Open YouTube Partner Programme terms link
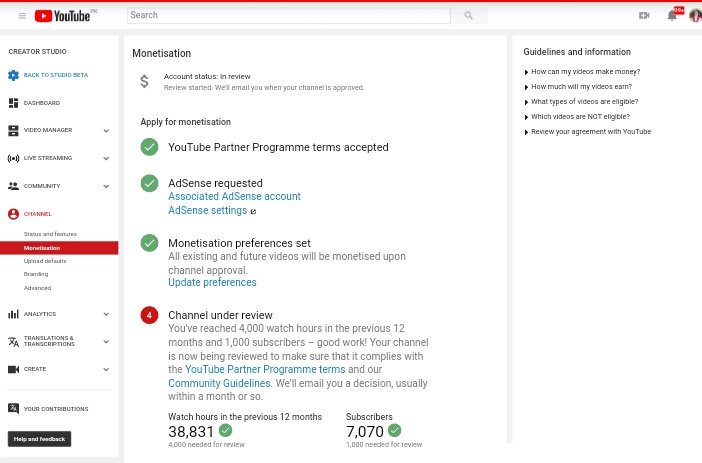The height and width of the screenshot is (463, 702). 265,369
